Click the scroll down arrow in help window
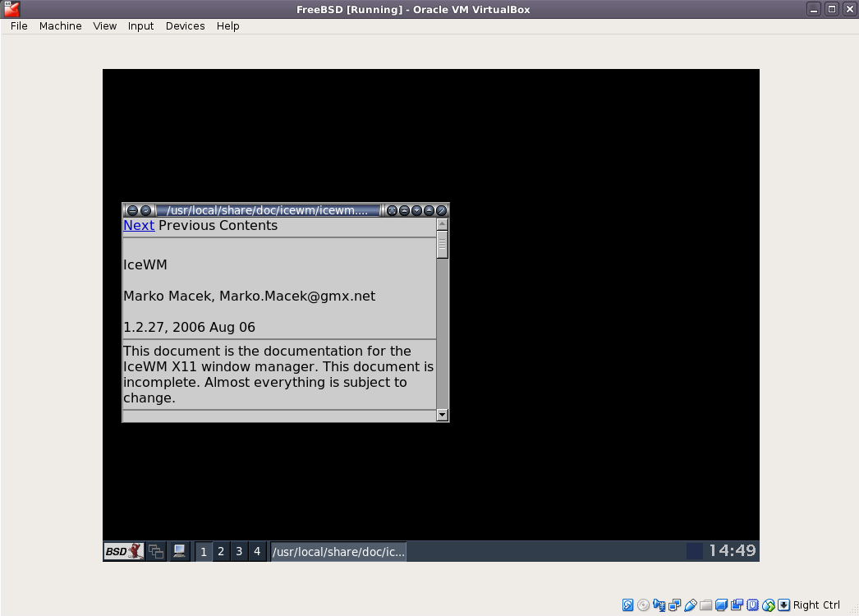 tap(443, 415)
